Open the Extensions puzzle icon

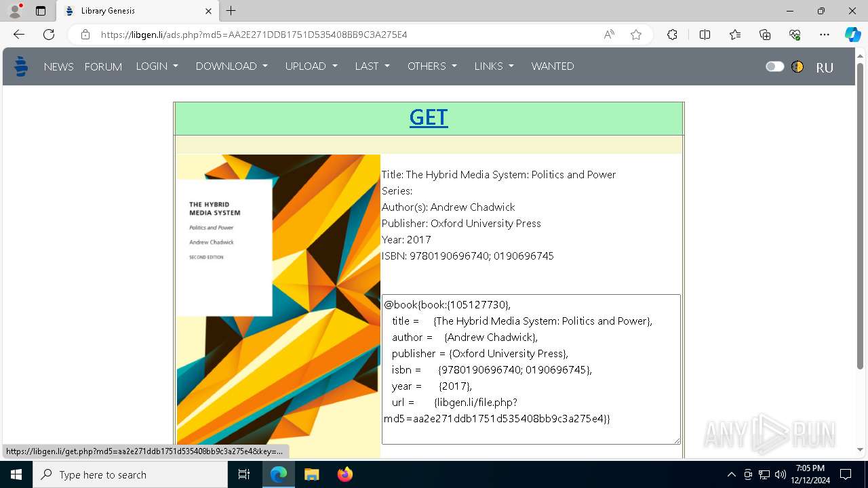point(672,35)
